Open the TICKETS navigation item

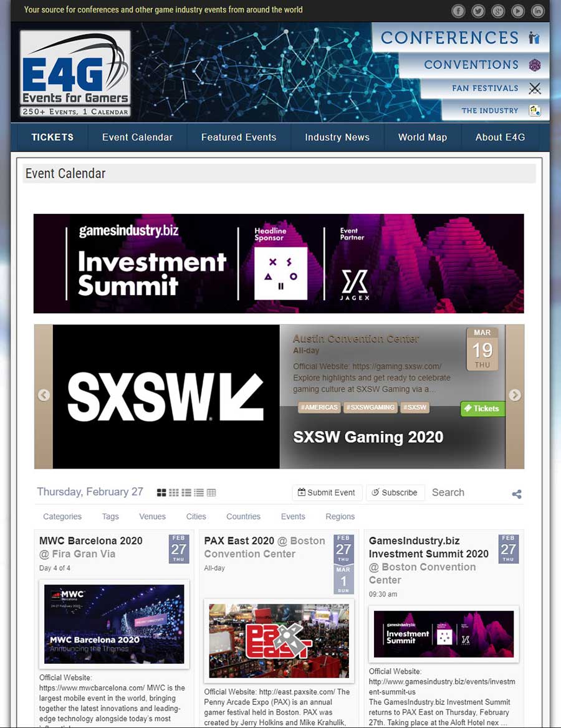point(52,137)
